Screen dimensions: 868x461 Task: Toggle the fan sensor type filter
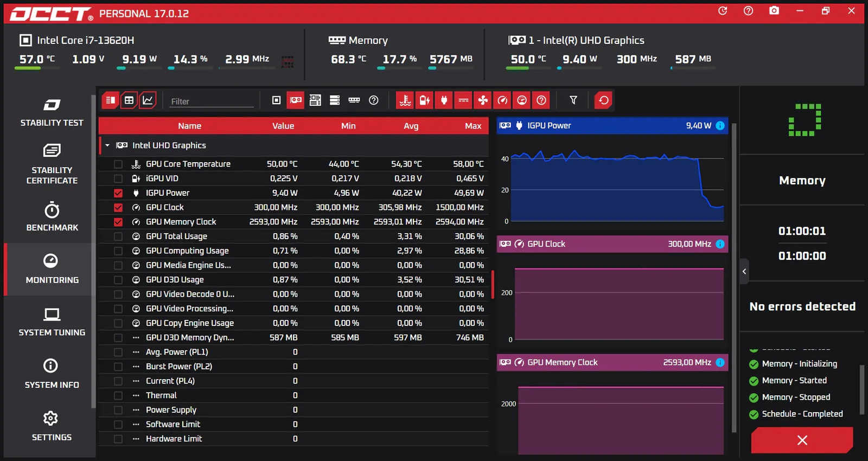pyautogui.click(x=483, y=100)
